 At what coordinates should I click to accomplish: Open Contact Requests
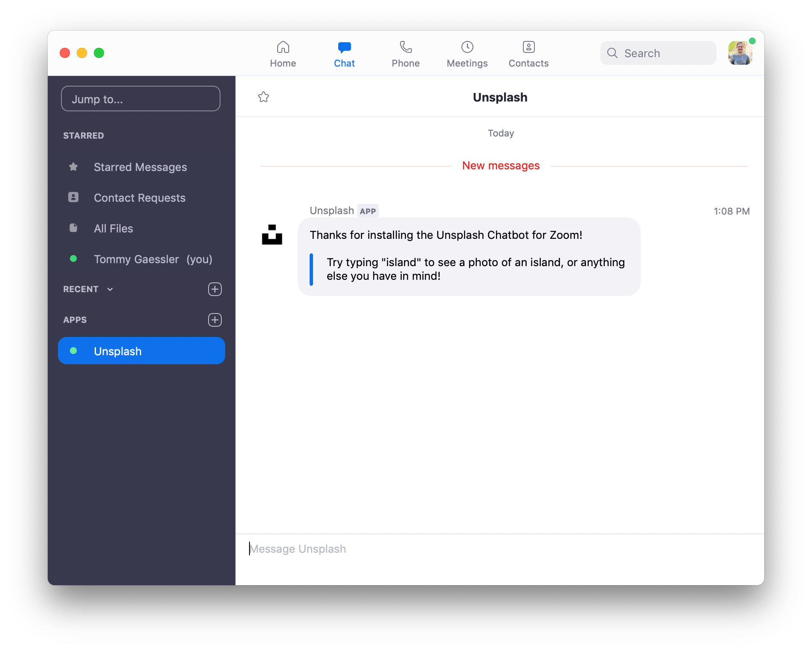coord(141,198)
